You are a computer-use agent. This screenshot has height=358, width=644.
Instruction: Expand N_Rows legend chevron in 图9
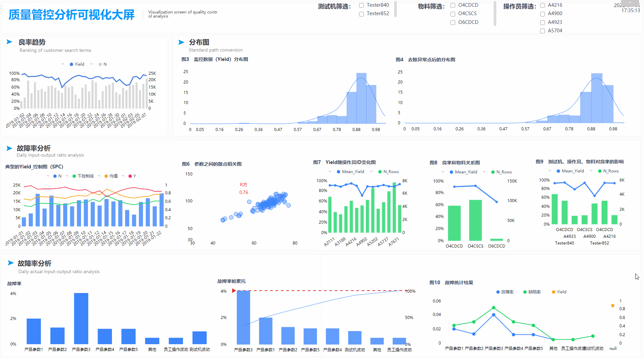(x=591, y=171)
